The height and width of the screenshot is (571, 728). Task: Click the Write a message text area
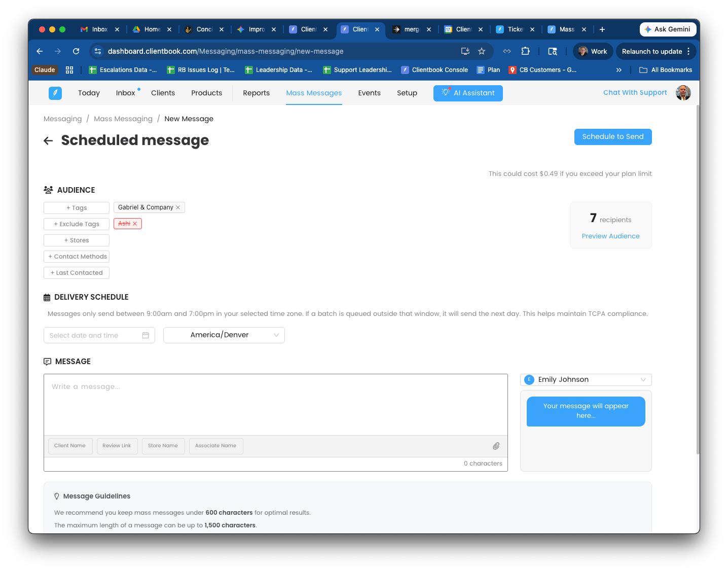click(276, 405)
